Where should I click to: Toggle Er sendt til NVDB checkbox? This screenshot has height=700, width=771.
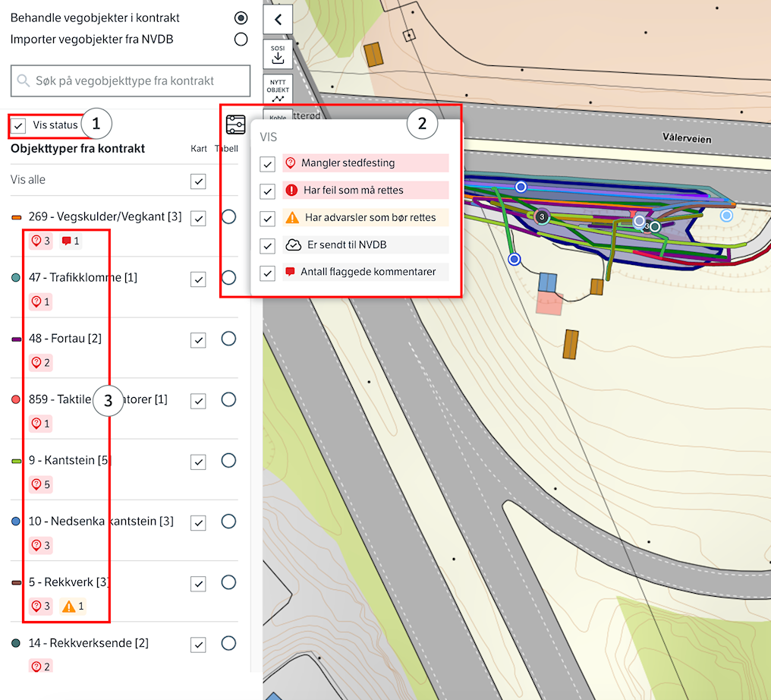click(267, 246)
